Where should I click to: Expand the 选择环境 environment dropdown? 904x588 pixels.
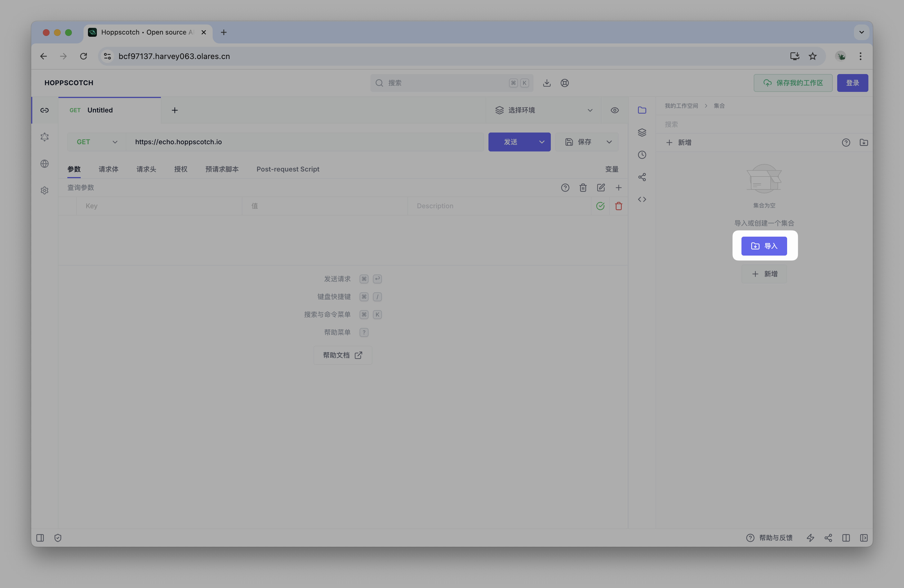point(544,110)
